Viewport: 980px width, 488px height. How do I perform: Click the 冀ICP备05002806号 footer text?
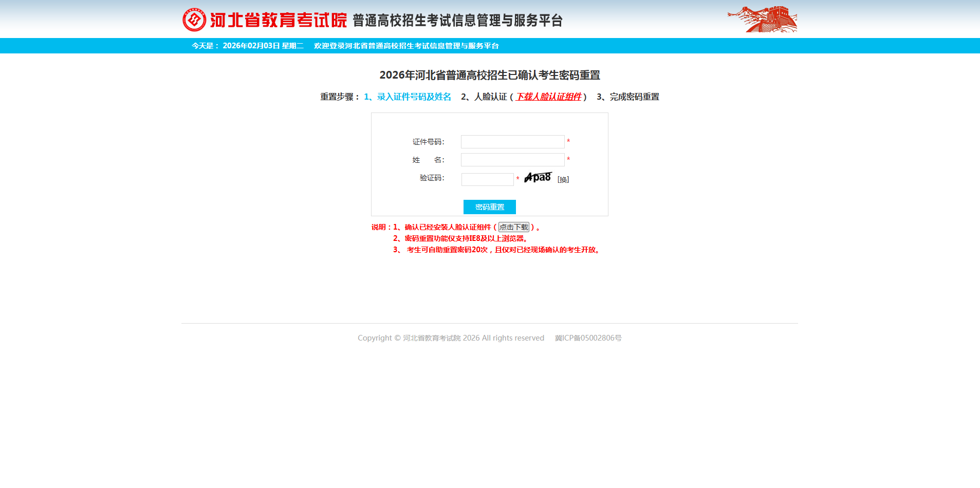588,337
